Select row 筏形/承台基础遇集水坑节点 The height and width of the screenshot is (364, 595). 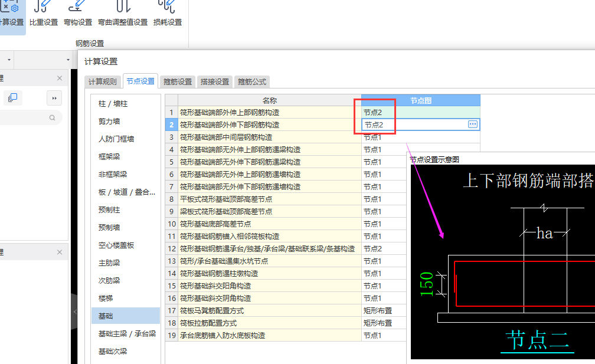pyautogui.click(x=269, y=261)
